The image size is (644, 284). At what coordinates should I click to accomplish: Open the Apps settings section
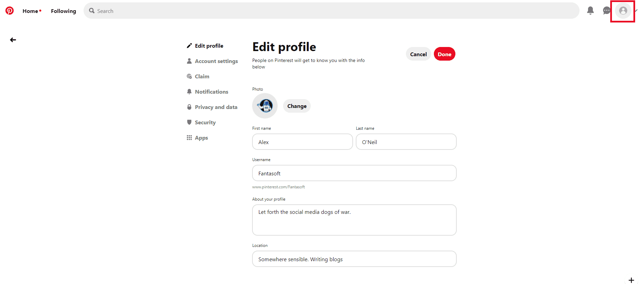pyautogui.click(x=201, y=138)
